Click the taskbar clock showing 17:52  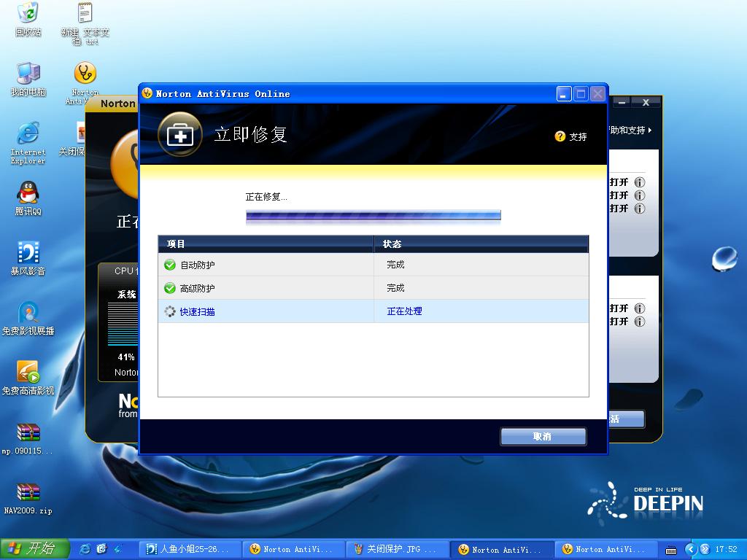(x=726, y=550)
